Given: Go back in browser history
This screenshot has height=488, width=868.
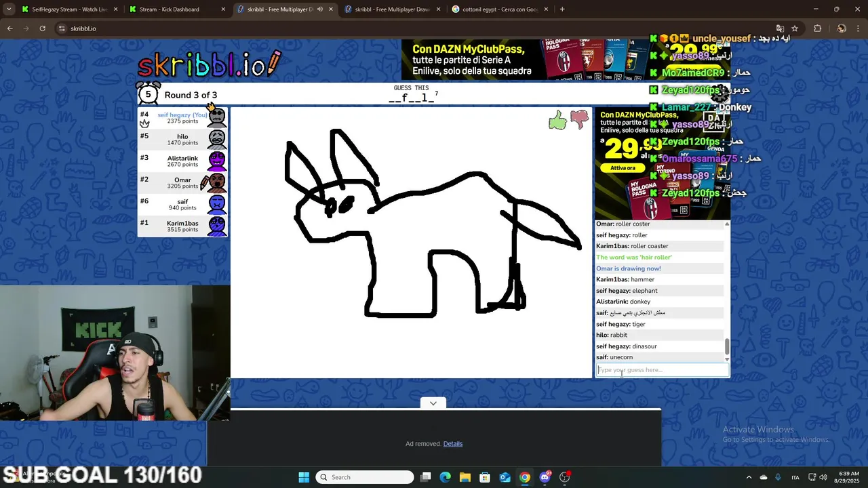Looking at the screenshot, I should tap(9, 28).
